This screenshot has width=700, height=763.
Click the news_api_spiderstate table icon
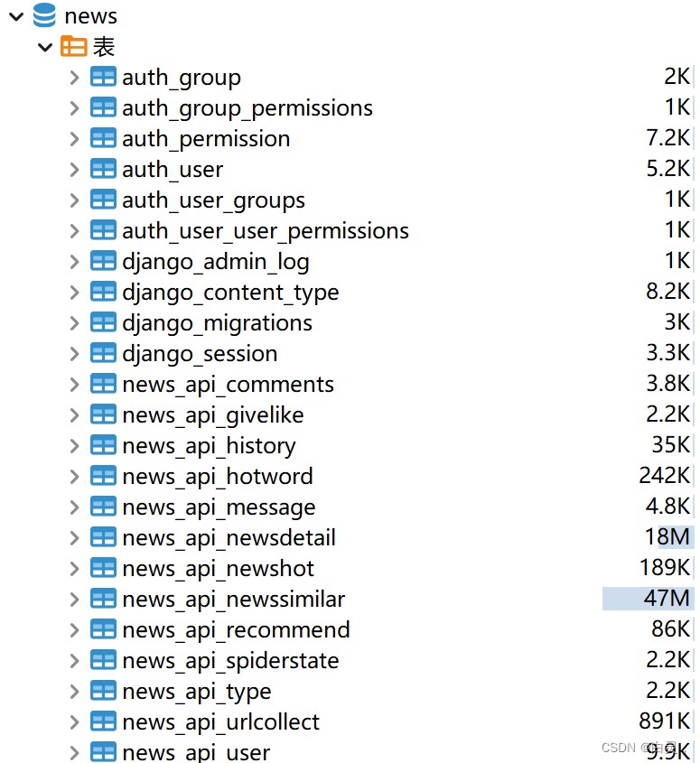coord(103,660)
